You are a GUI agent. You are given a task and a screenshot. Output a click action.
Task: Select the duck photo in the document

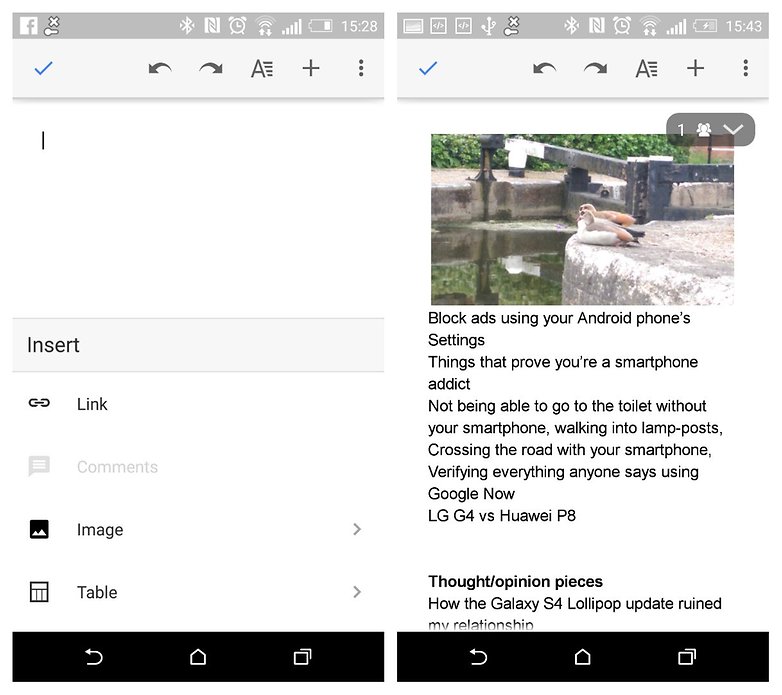click(x=582, y=219)
